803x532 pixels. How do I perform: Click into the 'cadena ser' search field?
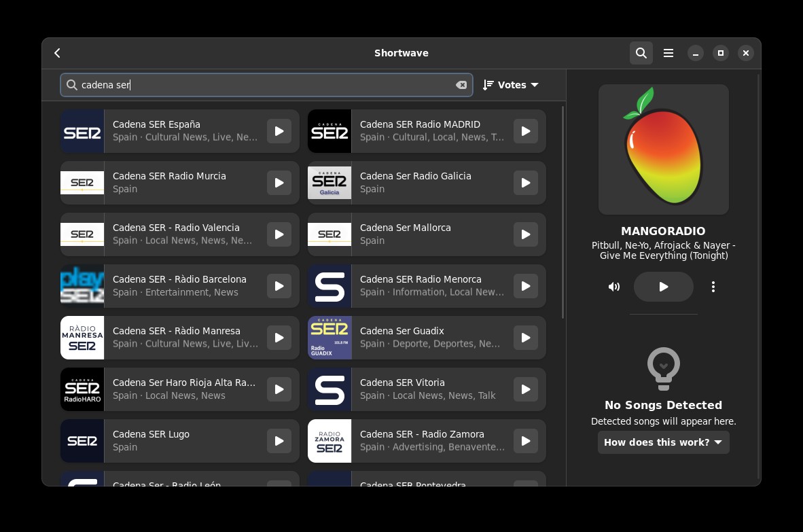(266, 85)
